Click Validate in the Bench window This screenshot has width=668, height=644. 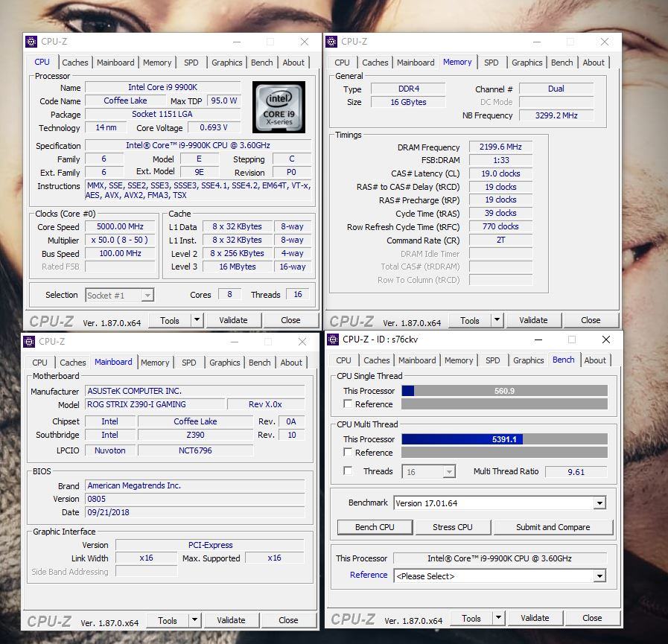[x=535, y=618]
